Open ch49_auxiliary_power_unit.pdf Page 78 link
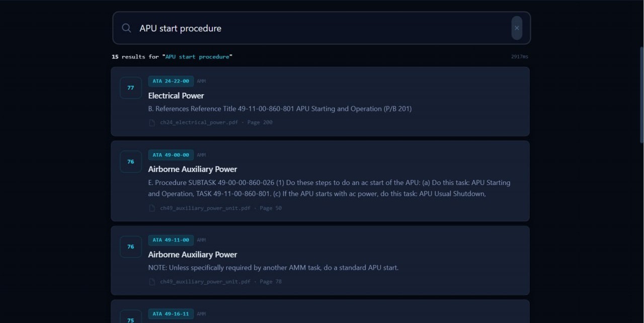The image size is (644, 323). click(x=221, y=282)
